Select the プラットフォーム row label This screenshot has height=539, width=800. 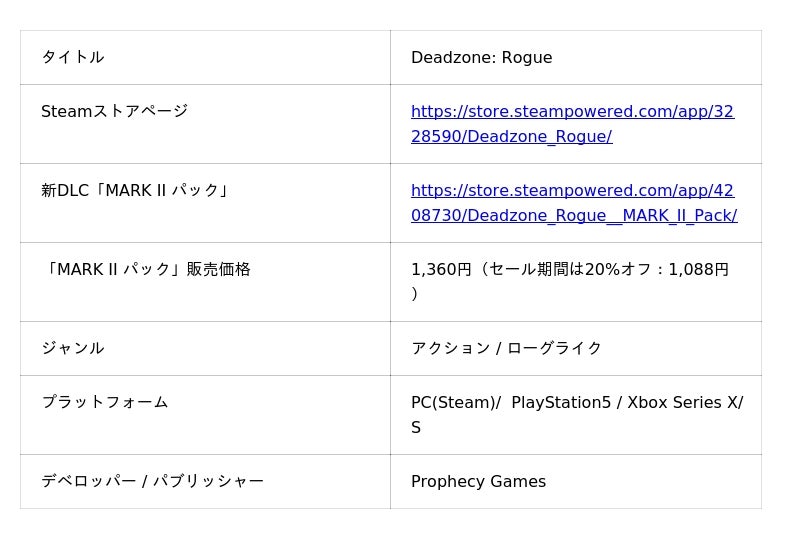[x=105, y=403]
